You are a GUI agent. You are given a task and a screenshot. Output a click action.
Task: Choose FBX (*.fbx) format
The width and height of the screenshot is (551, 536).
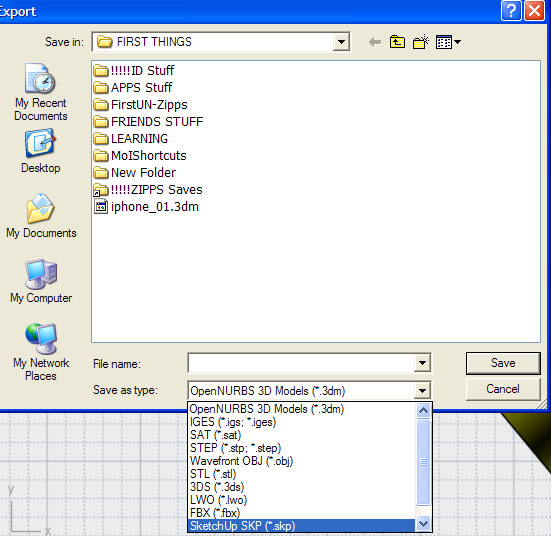(302, 513)
